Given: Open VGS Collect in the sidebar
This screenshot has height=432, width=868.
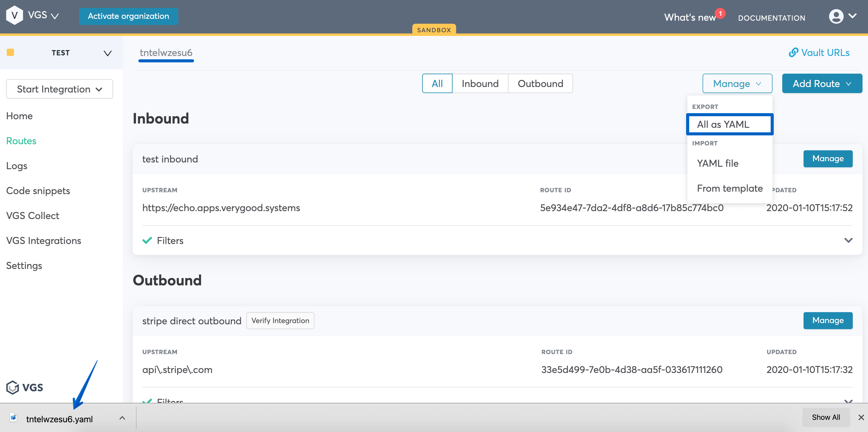Looking at the screenshot, I should [x=33, y=215].
